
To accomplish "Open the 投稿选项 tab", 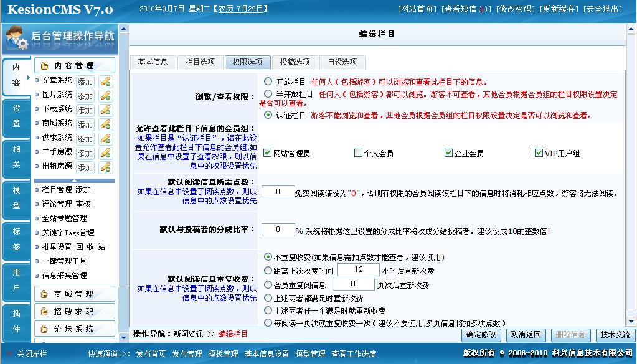I will point(295,62).
